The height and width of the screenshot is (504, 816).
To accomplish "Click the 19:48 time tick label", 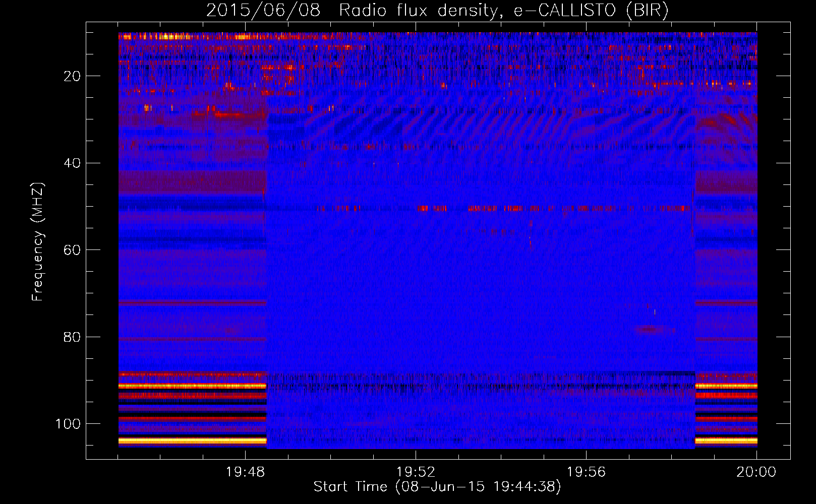I will pos(245,472).
